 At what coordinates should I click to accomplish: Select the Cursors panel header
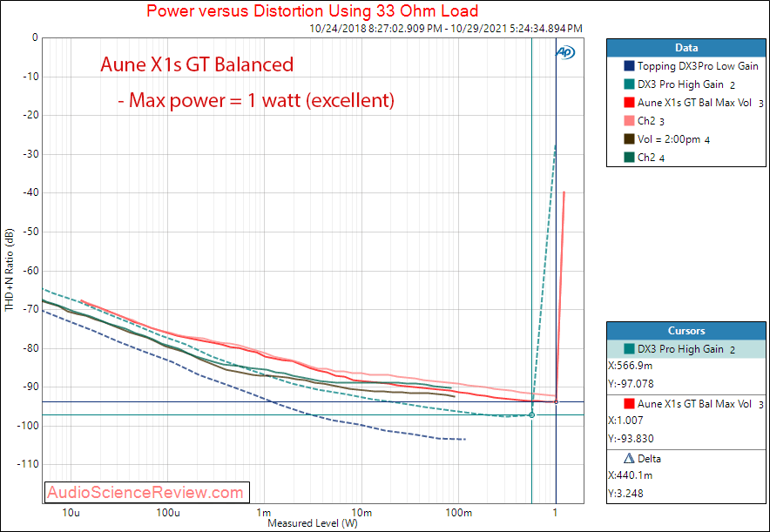point(686,331)
